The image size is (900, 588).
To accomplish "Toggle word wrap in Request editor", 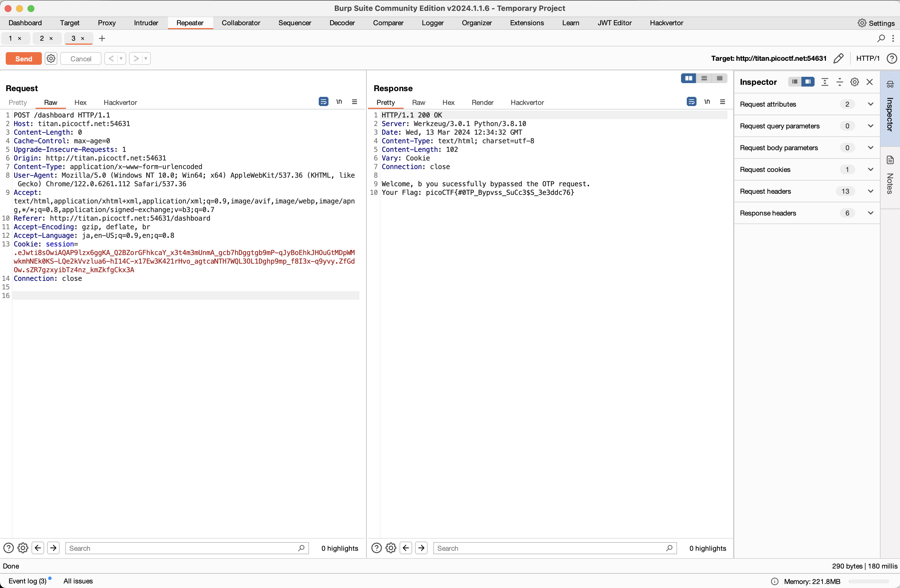I will [323, 102].
